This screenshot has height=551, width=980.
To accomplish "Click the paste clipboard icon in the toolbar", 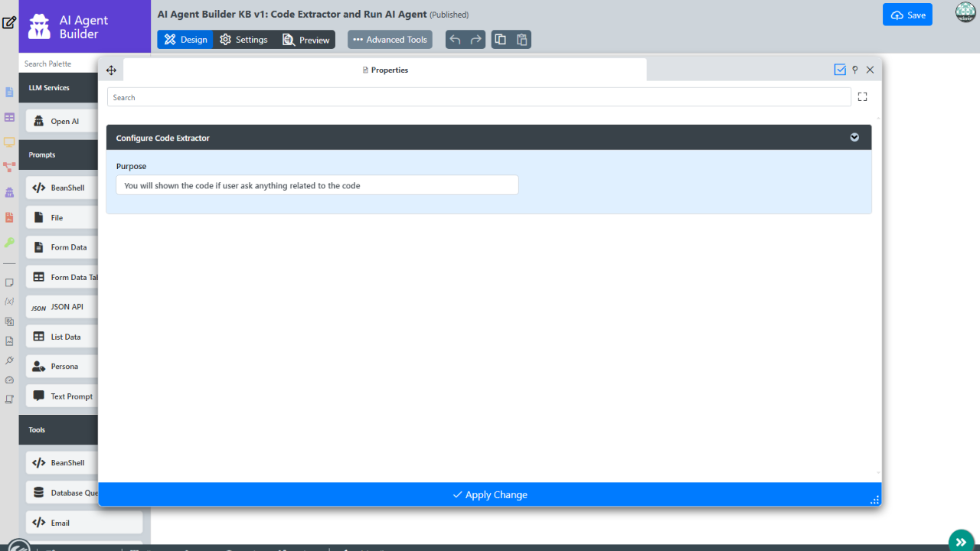I will click(x=521, y=40).
